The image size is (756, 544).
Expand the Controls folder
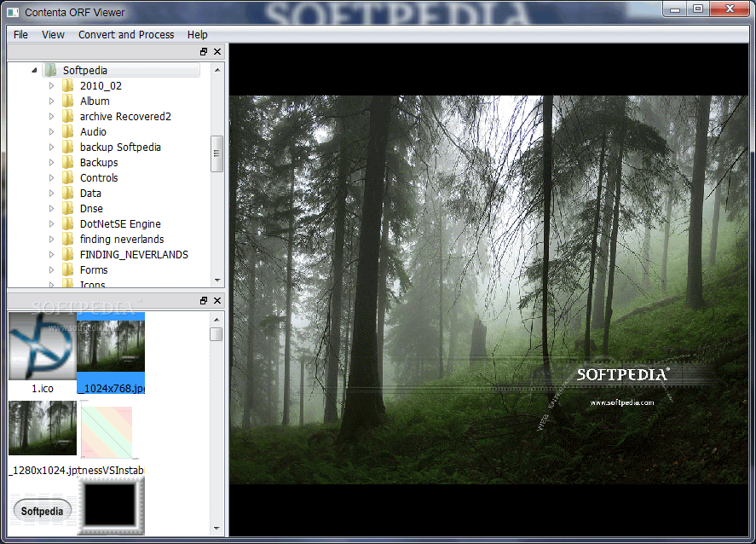point(52,178)
